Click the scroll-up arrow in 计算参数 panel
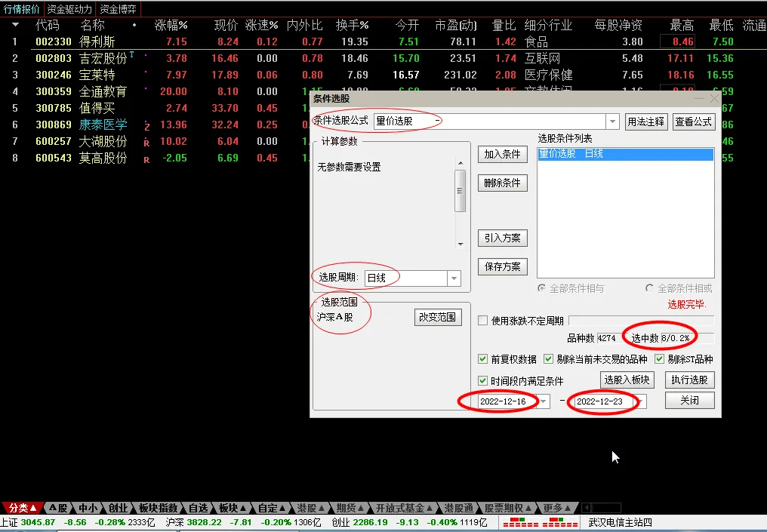767x532 pixels. pyautogui.click(x=460, y=162)
